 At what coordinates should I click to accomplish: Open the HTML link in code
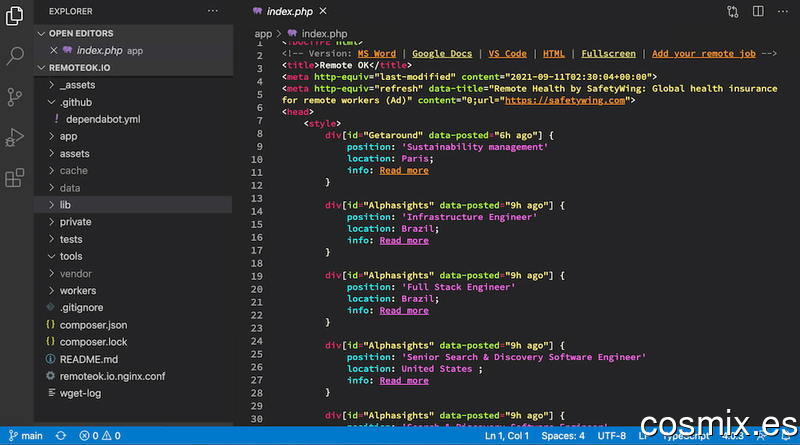pyautogui.click(x=554, y=54)
